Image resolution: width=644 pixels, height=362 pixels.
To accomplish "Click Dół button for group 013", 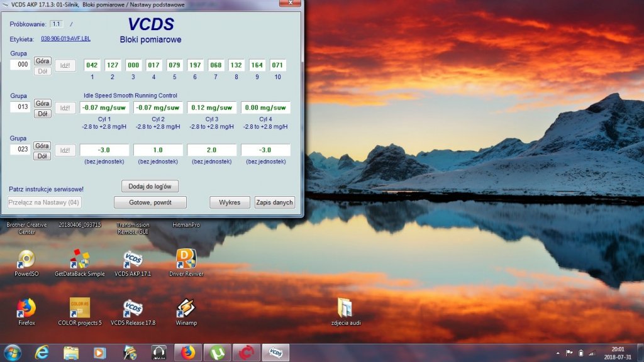I will pos(42,114).
